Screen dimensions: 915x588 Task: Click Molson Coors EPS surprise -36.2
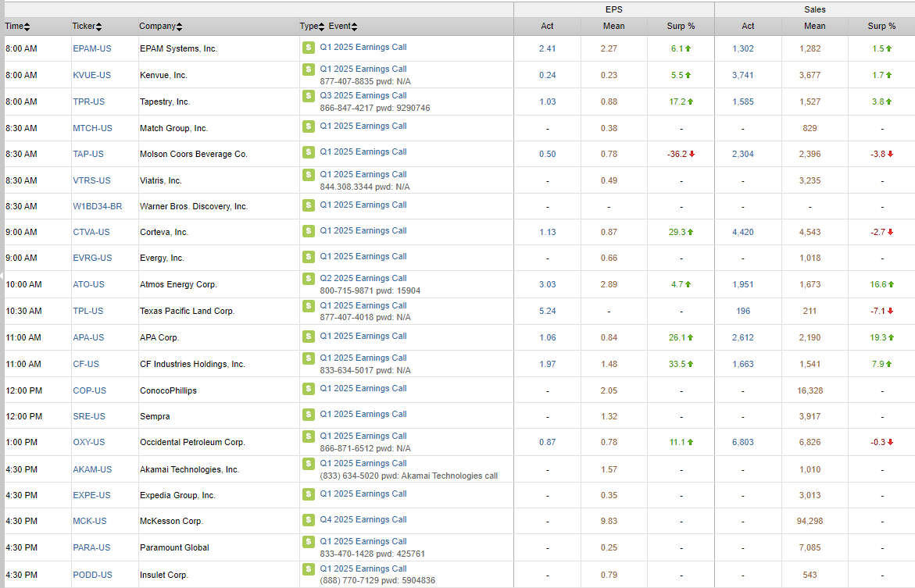point(681,154)
